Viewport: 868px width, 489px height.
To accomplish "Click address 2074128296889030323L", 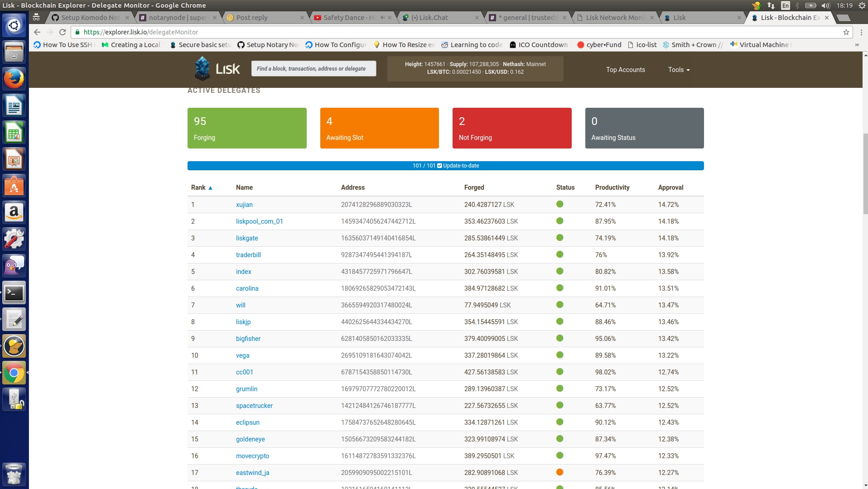I will click(x=376, y=205).
